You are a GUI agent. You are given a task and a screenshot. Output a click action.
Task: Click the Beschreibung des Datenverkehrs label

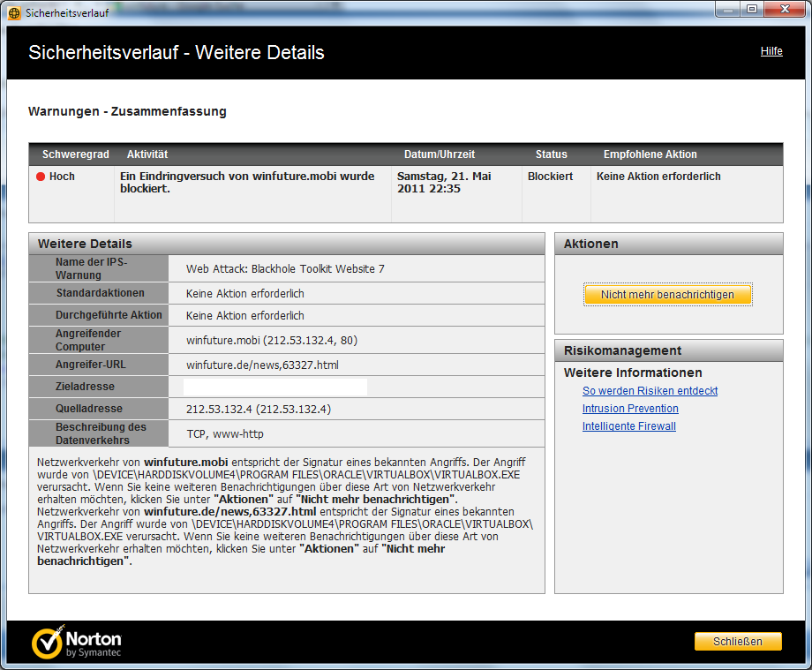101,434
